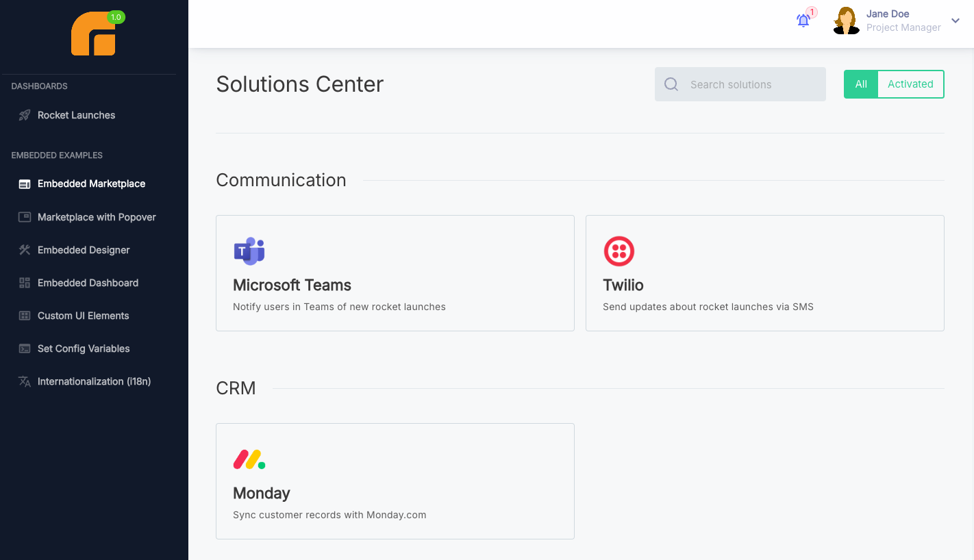Image resolution: width=974 pixels, height=560 pixels.
Task: Click the search magnifier in search bar
Action: pos(671,84)
